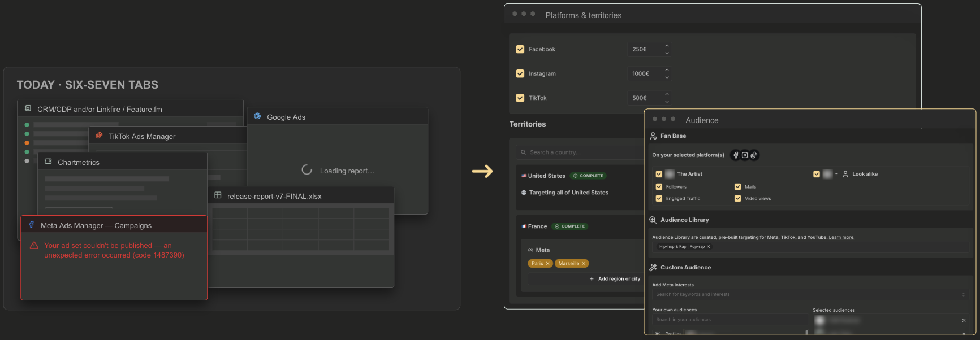This screenshot has width=980, height=340.
Task: Click the plus icon for Add region
Action: (x=592, y=279)
